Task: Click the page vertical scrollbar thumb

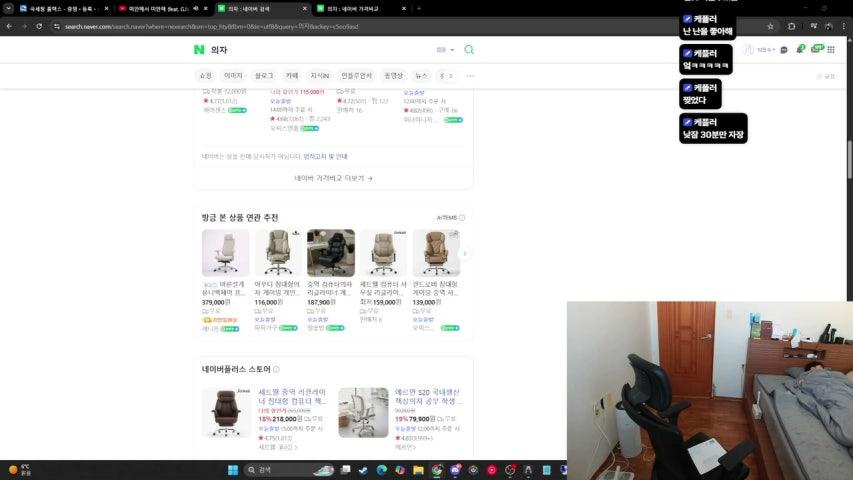Action: click(850, 159)
